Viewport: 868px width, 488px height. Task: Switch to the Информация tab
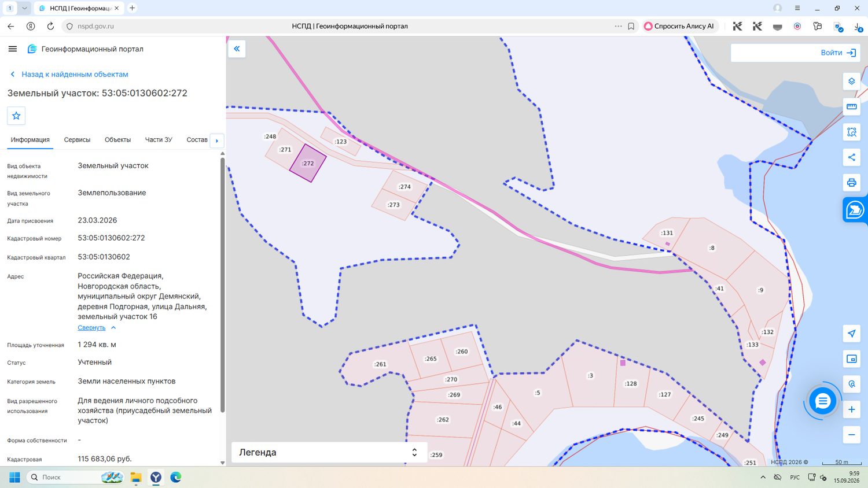pos(30,140)
